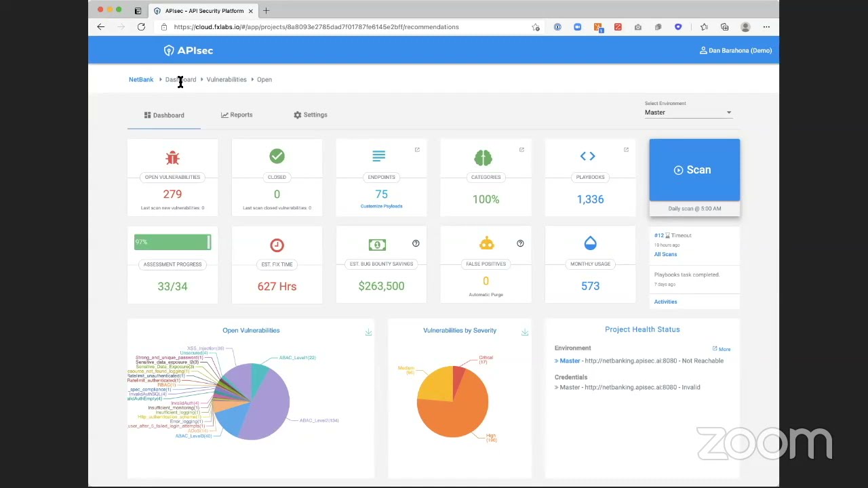
Task: Click the Assessment Progress 97% bar
Action: pos(172,242)
